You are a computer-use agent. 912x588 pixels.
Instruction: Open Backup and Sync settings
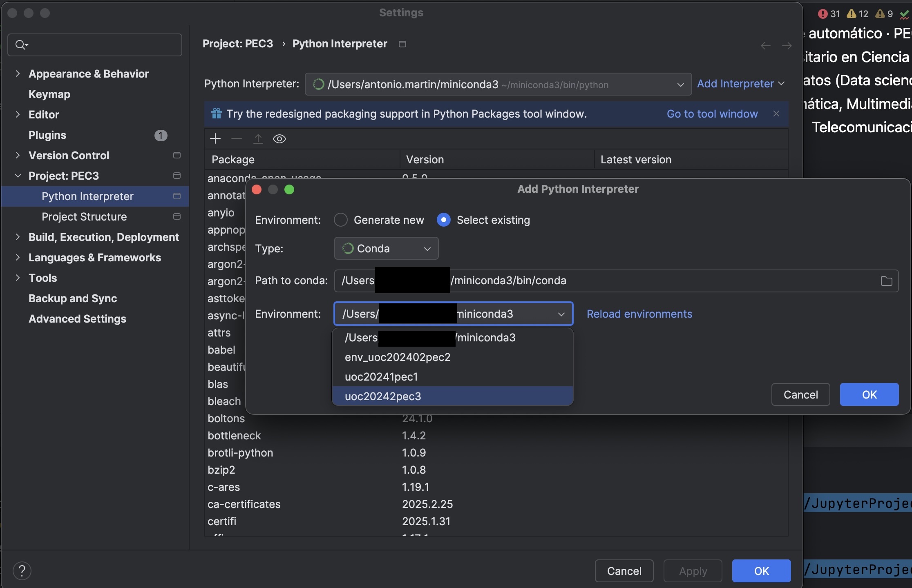pyautogui.click(x=73, y=298)
